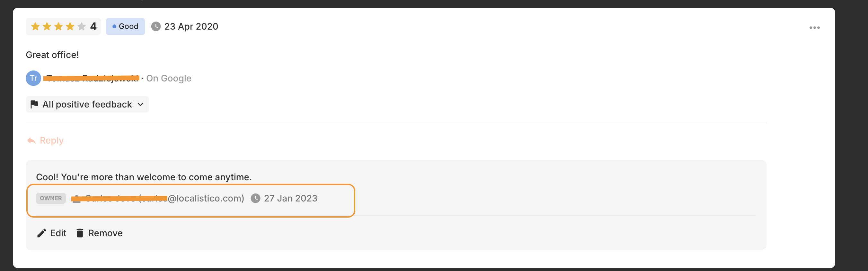Click the Remove button label
The image size is (868, 271).
click(105, 233)
